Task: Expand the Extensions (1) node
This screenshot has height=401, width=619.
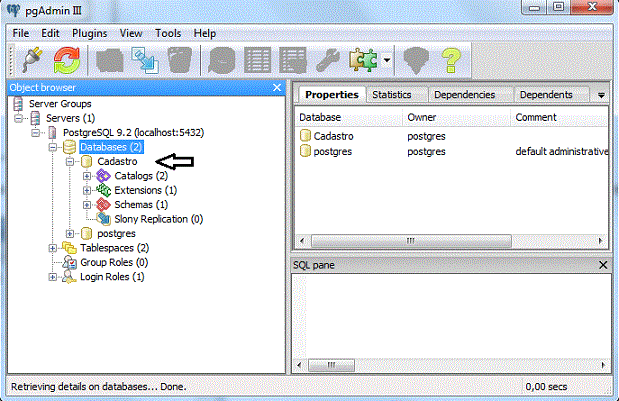Action: coord(87,191)
